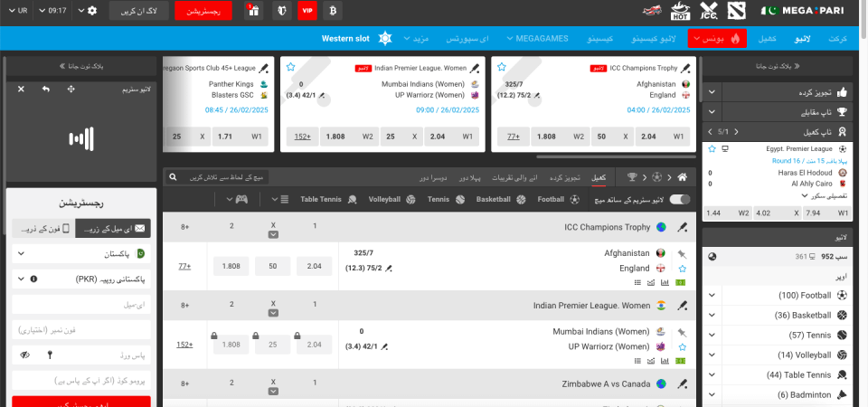Open the UR language dropdown
This screenshot has width=868, height=407.
(20, 11)
